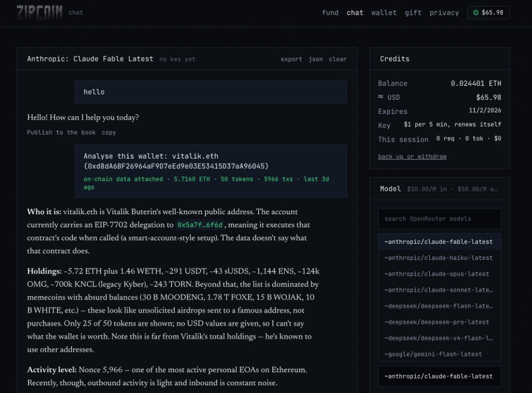The height and width of the screenshot is (393, 532).
Task: Click the '$1 per 5 min, renews itself' text
Action: click(x=453, y=125)
